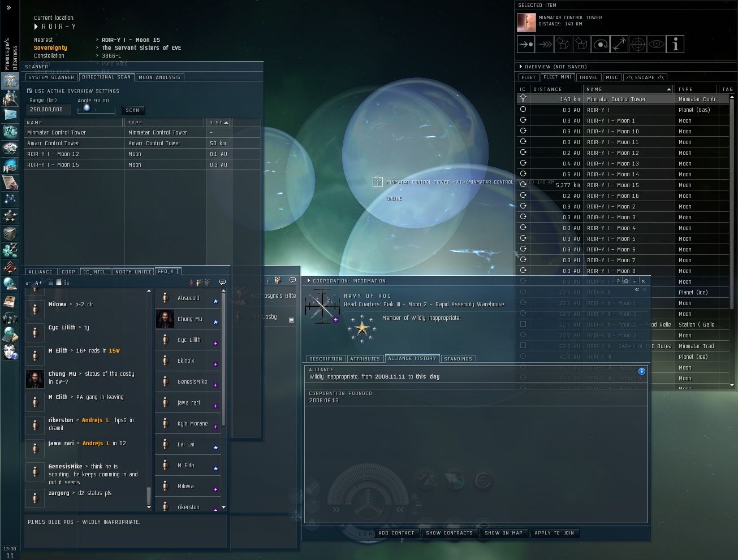This screenshot has height=560, width=738.
Task: Sort scanner results by Dist column
Action: click(218, 123)
